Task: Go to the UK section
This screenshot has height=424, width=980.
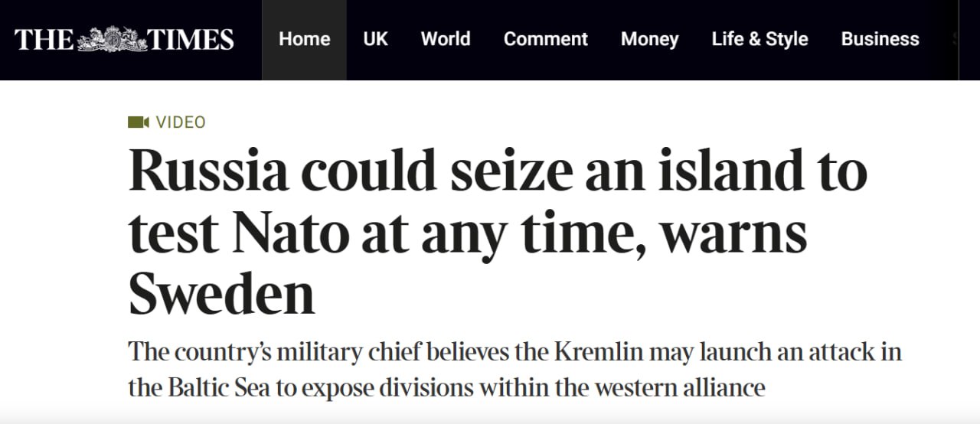Action: 375,39
